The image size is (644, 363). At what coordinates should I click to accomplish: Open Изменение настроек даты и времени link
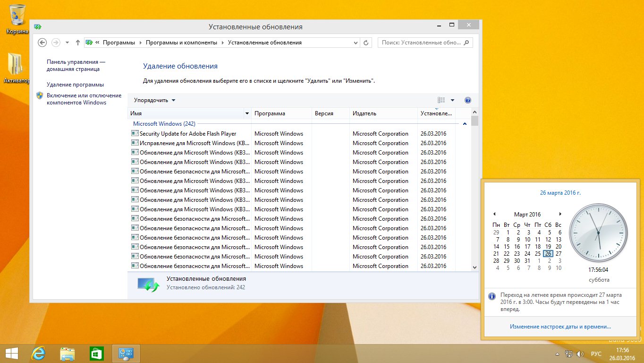560,327
